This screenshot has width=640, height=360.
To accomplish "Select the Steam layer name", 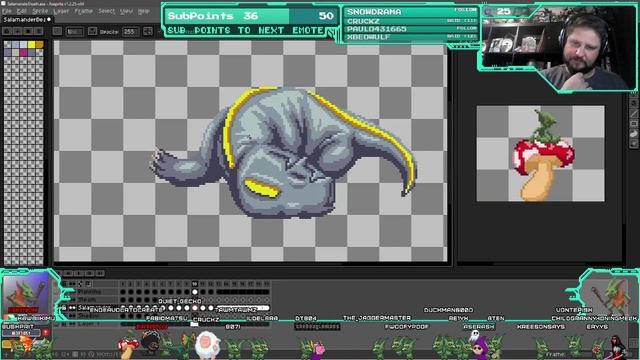I will click(87, 300).
